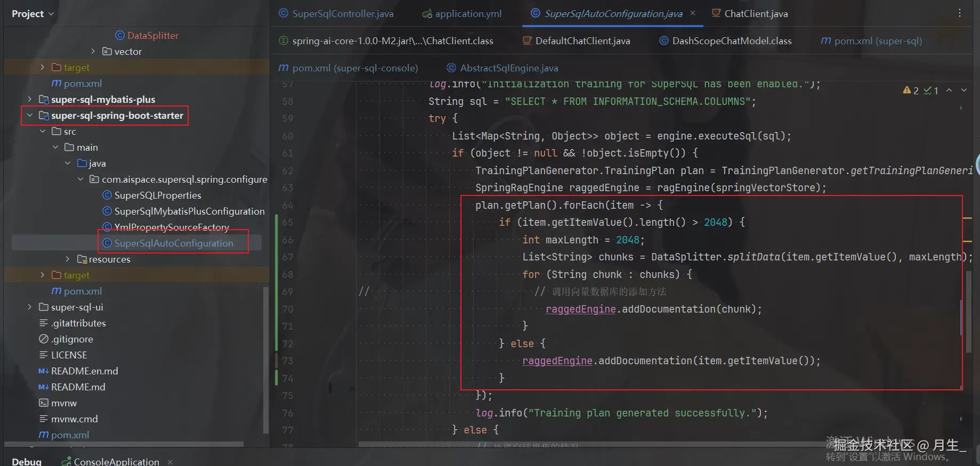Viewport: 980px width, 466px height.
Task: Open the root pom.xml under mvnw.cmd
Action: (70, 435)
